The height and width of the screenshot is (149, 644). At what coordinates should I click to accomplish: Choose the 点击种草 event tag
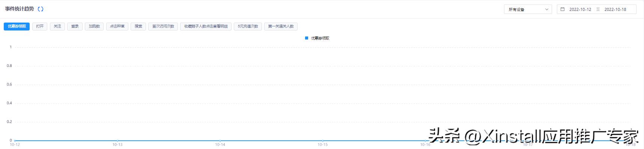(x=117, y=26)
